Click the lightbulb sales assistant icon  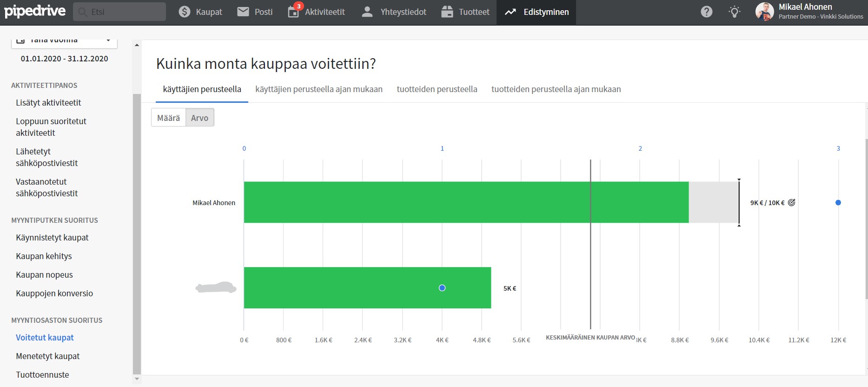(x=735, y=12)
